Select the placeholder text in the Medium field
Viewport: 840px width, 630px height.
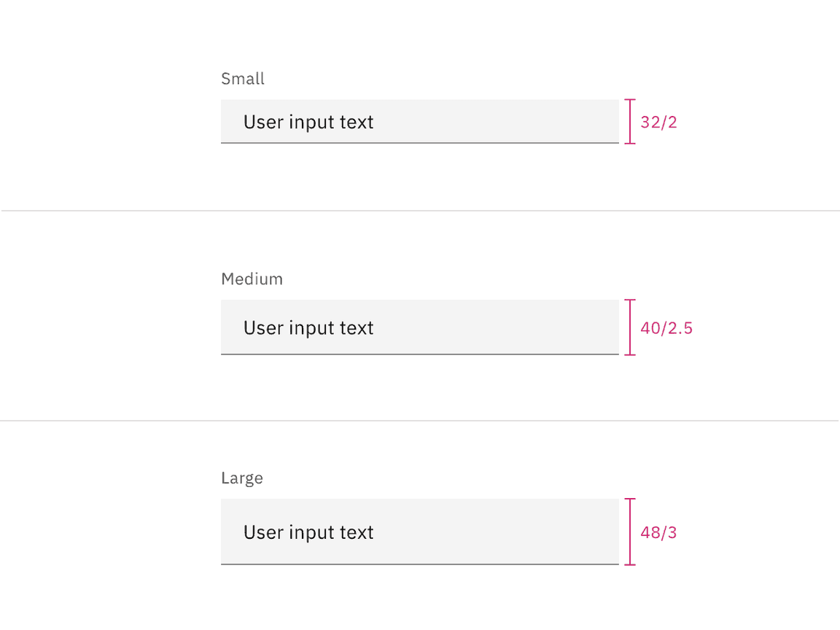pos(308,327)
